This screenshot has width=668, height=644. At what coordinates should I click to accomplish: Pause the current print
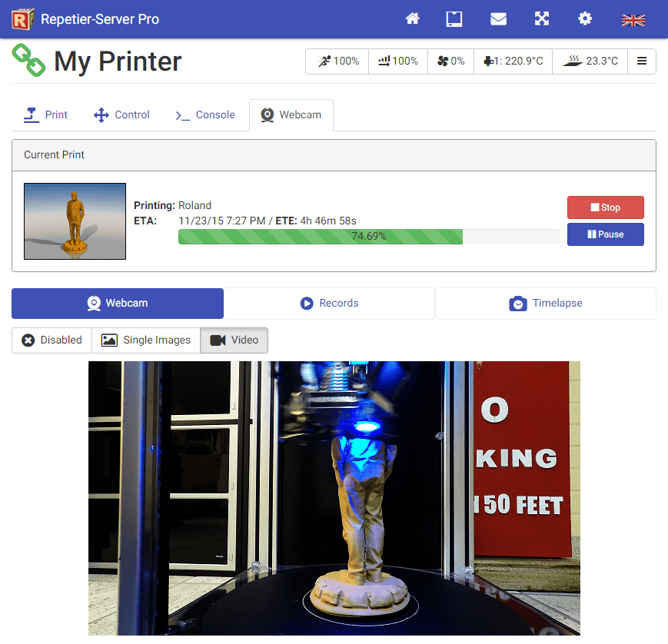click(x=605, y=234)
